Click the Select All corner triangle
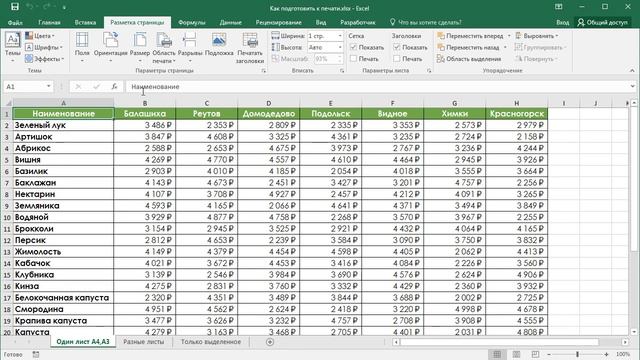640x360 pixels. click(8, 103)
